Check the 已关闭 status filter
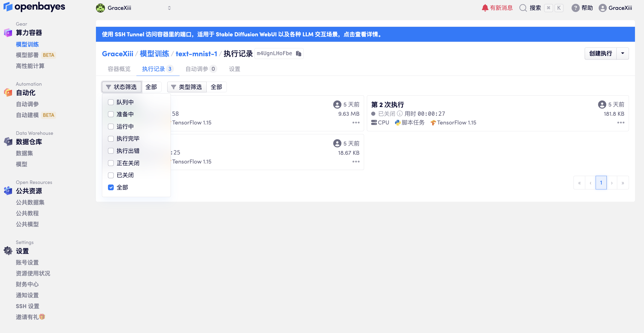Image resolution: width=644 pixels, height=333 pixels. click(111, 175)
